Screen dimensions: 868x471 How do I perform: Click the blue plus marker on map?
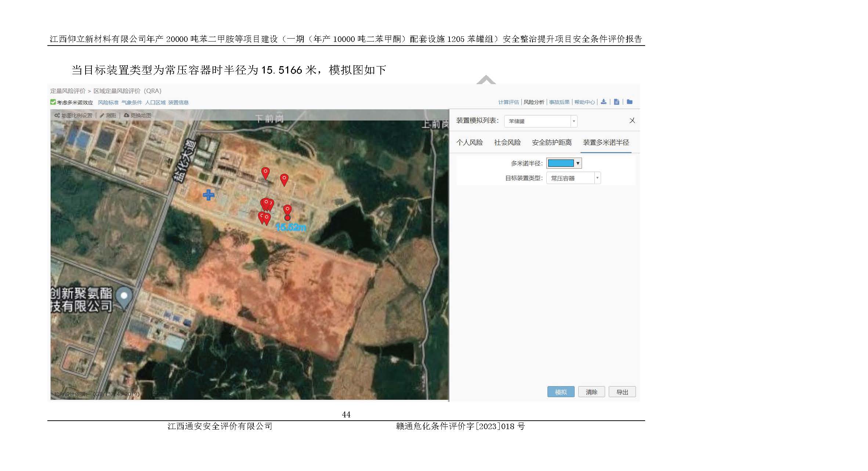coord(209,195)
